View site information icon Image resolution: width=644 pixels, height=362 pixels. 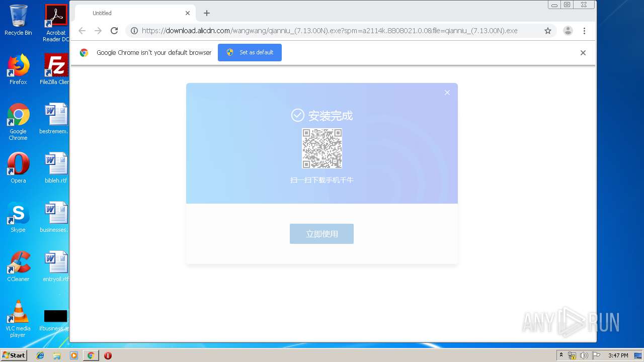(x=134, y=31)
